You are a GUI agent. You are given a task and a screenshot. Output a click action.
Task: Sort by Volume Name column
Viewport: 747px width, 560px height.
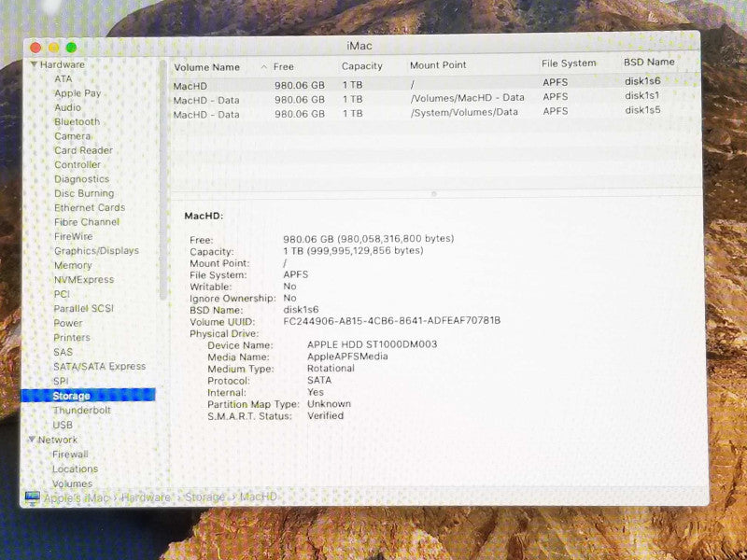point(206,67)
